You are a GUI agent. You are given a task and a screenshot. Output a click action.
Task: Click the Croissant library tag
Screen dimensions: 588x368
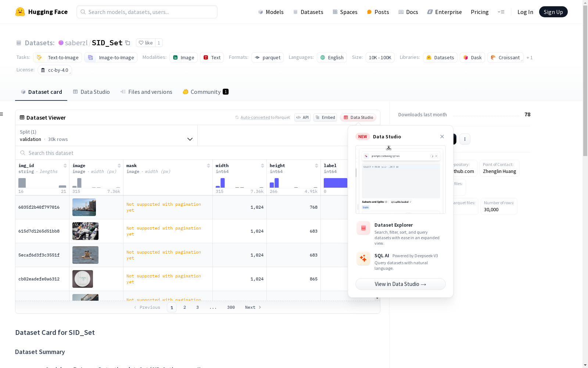pyautogui.click(x=505, y=57)
